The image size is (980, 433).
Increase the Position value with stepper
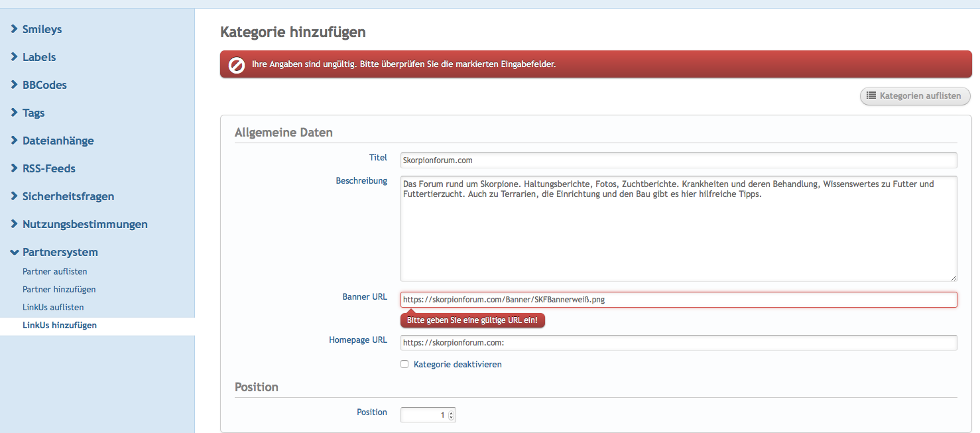pyautogui.click(x=452, y=412)
